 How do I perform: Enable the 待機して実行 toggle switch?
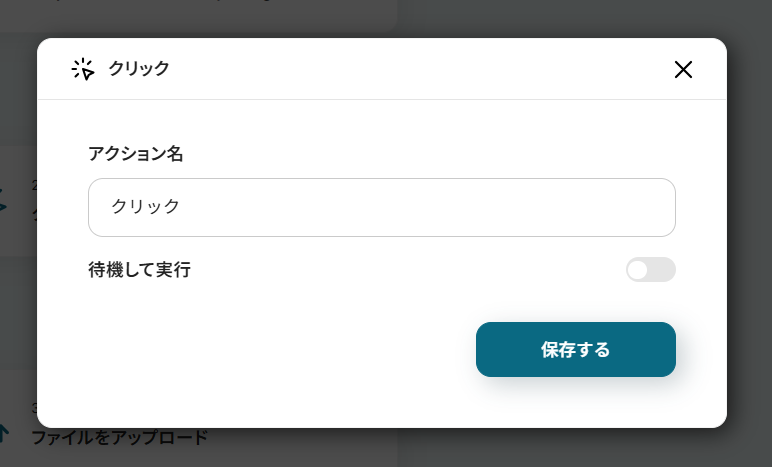[650, 270]
